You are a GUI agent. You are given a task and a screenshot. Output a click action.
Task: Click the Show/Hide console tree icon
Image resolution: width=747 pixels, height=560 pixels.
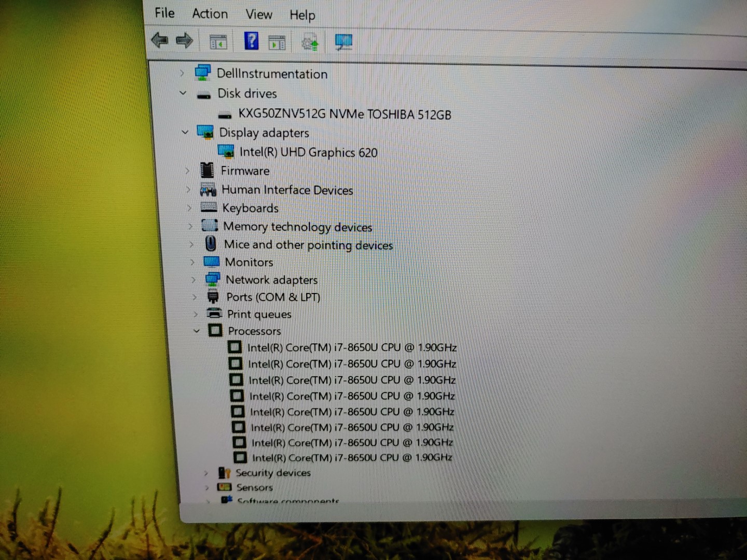point(218,42)
